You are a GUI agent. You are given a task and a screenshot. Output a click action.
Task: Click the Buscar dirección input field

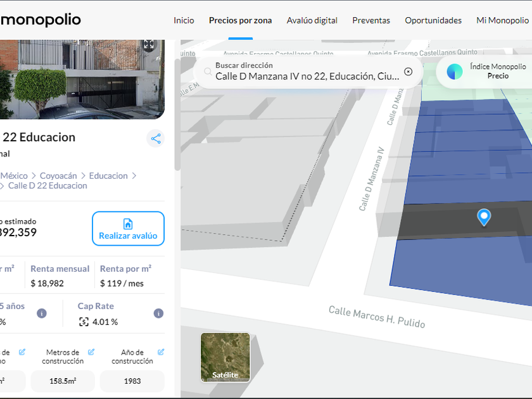point(307,72)
